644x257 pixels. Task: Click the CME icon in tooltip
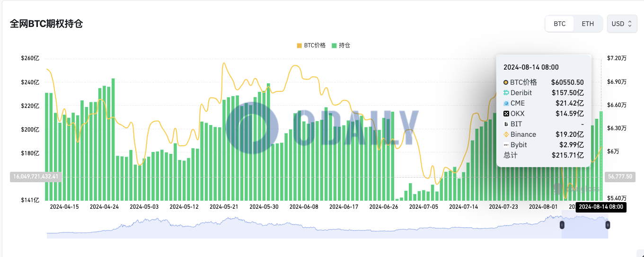[x=506, y=103]
